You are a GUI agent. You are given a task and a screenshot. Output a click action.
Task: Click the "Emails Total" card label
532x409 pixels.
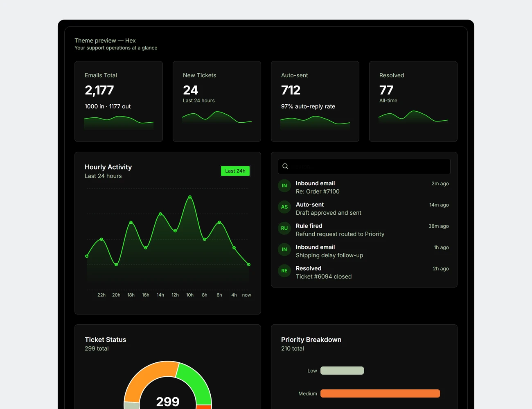coord(101,75)
